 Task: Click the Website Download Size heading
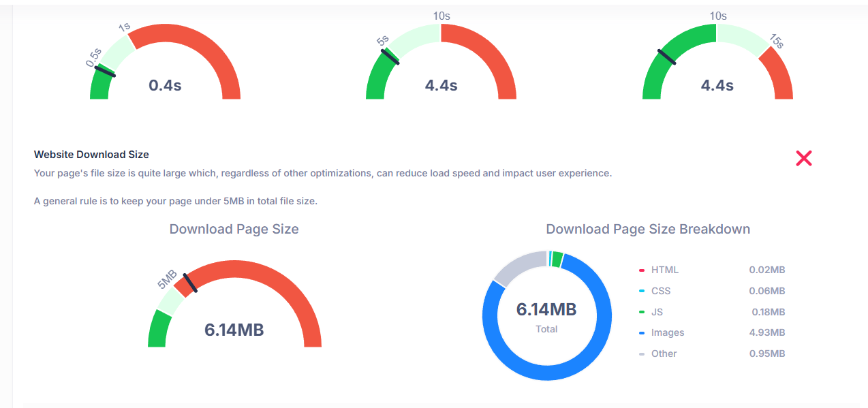point(91,155)
